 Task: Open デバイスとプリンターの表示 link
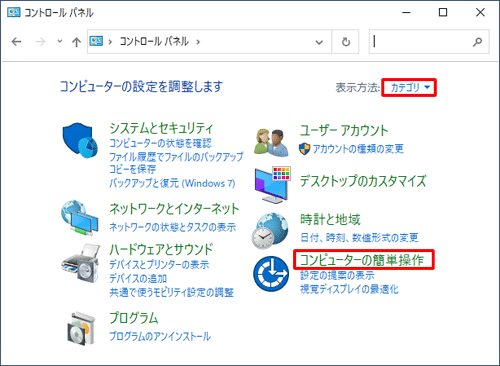point(159,265)
